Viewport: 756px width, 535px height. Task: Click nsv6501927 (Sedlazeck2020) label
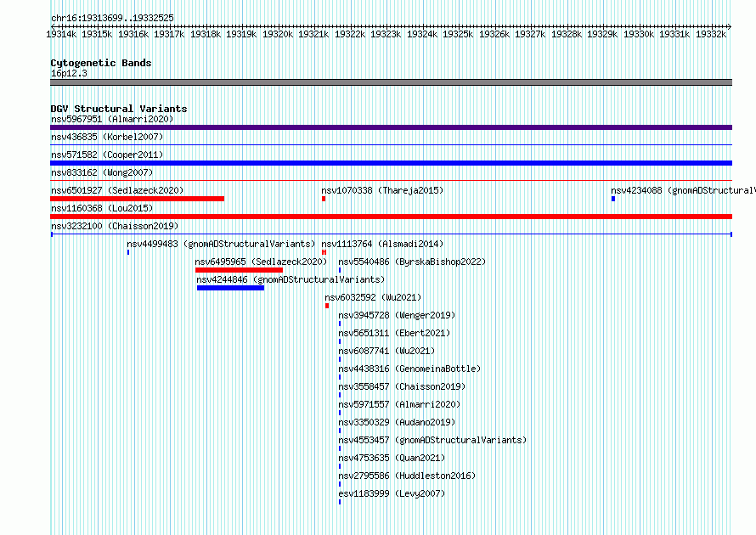click(x=117, y=190)
